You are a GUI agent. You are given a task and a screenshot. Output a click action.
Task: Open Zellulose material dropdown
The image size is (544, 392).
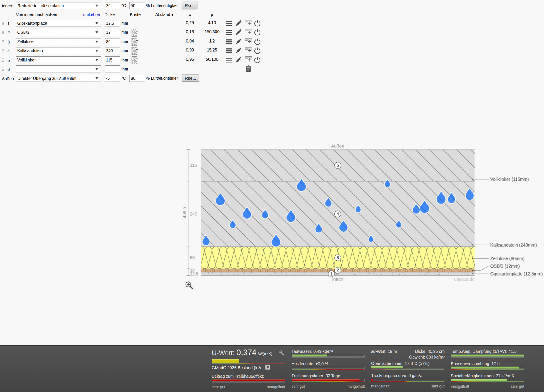(x=58, y=42)
